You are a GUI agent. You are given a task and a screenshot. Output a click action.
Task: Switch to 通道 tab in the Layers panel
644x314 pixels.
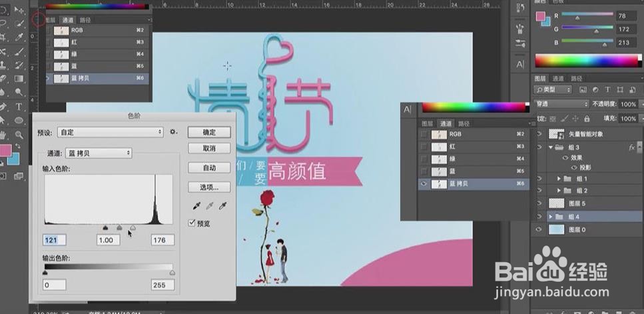(557, 79)
